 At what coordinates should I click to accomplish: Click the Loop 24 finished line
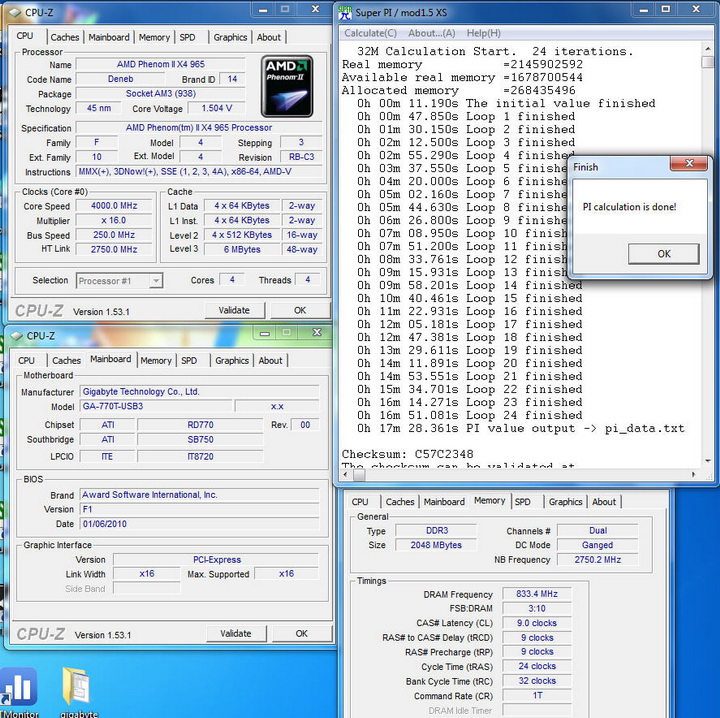tap(470, 415)
